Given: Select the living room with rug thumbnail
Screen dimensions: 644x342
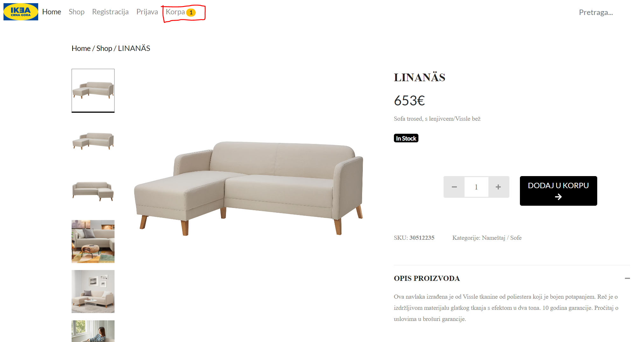Looking at the screenshot, I should [93, 241].
